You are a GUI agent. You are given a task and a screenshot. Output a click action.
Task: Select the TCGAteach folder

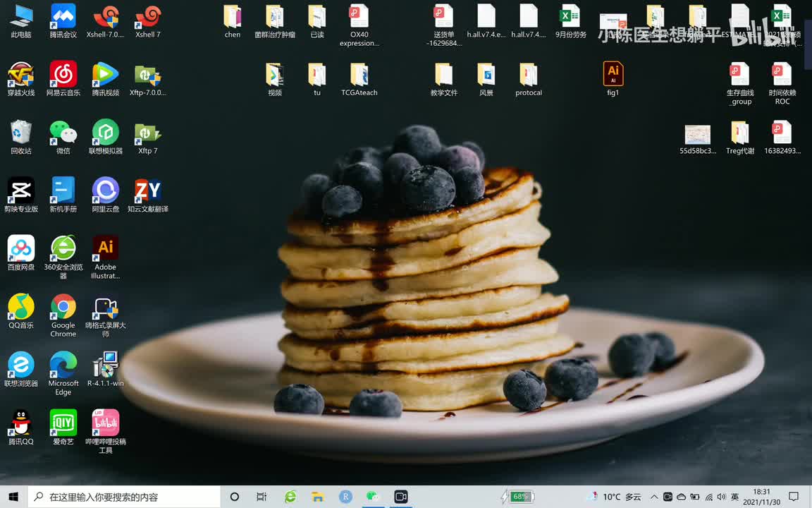(x=359, y=80)
